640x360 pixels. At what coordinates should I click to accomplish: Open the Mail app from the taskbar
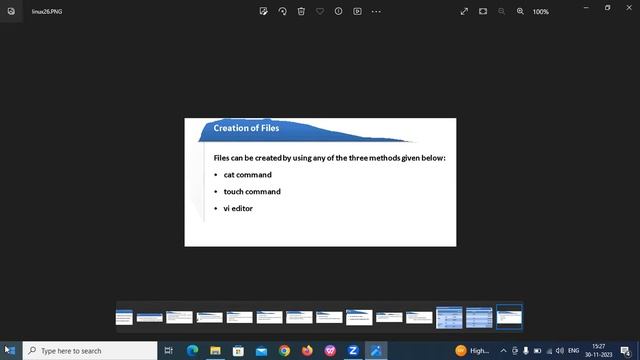click(261, 350)
